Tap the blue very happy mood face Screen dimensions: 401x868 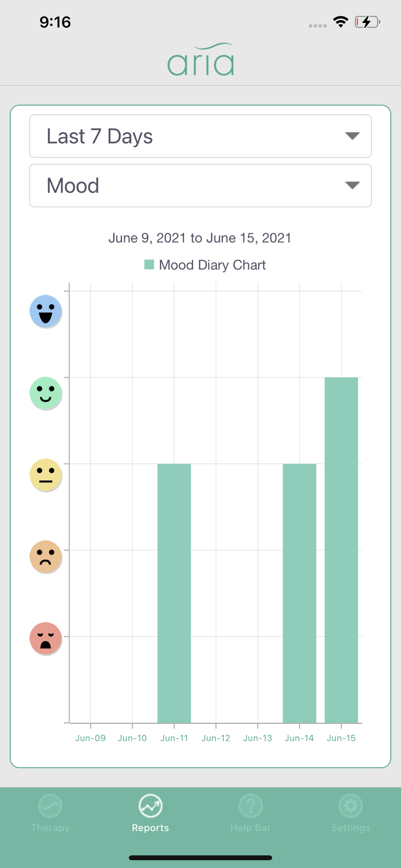pos(46,311)
